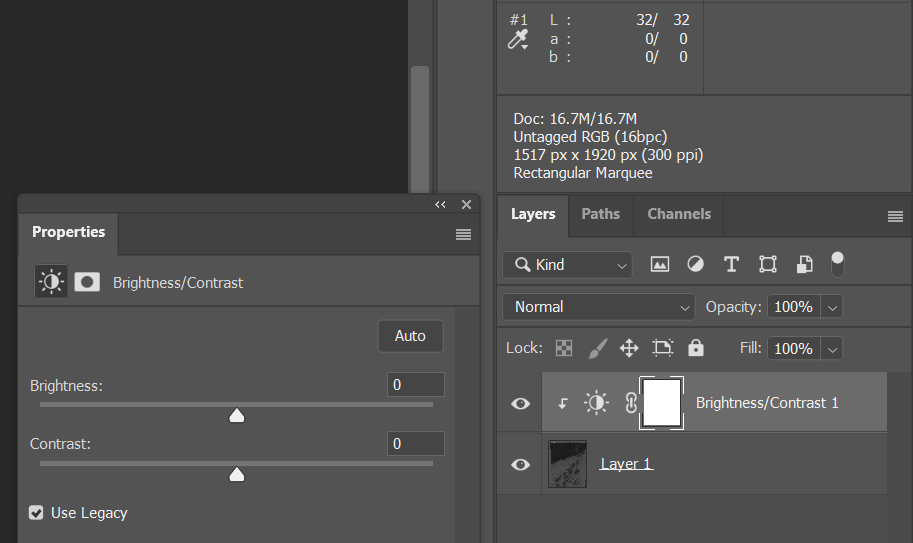Expand the Fill slider arrow
This screenshot has height=543, width=913.
pyautogui.click(x=832, y=349)
